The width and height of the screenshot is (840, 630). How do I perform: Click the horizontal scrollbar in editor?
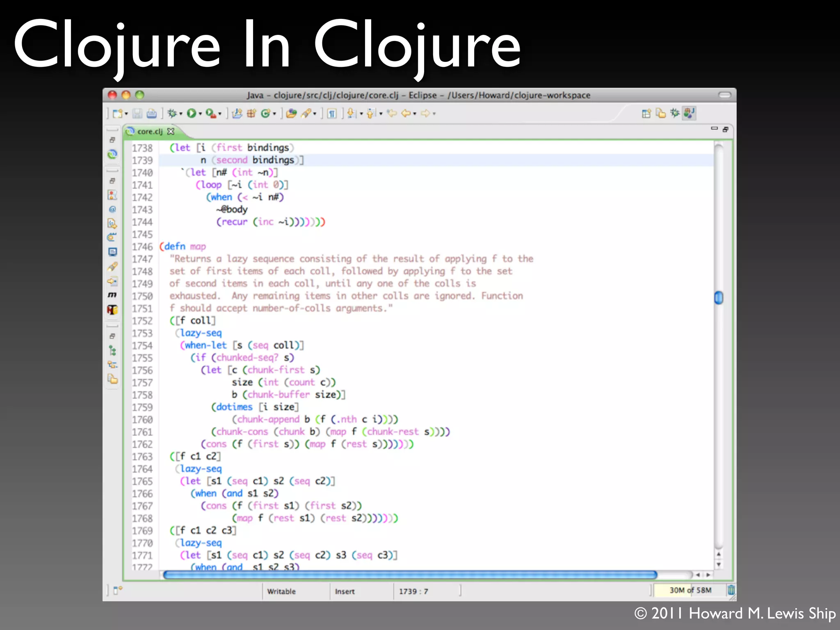[410, 575]
